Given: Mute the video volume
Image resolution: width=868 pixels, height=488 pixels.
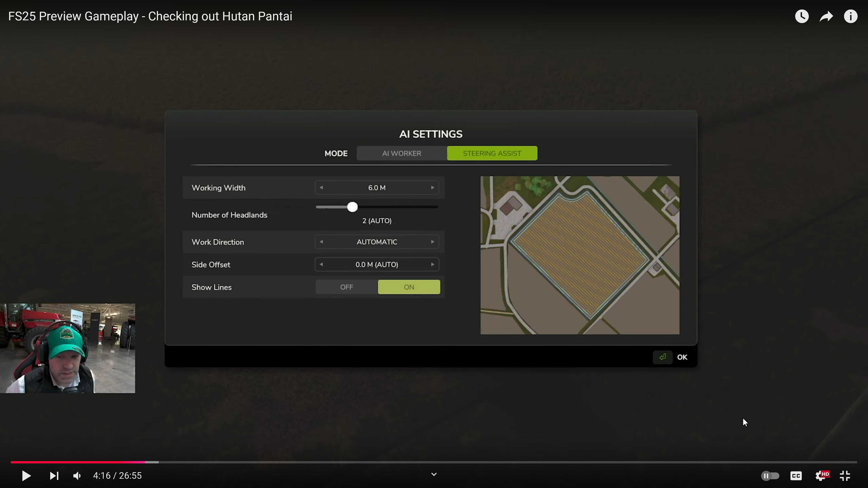Looking at the screenshot, I should coord(77,476).
